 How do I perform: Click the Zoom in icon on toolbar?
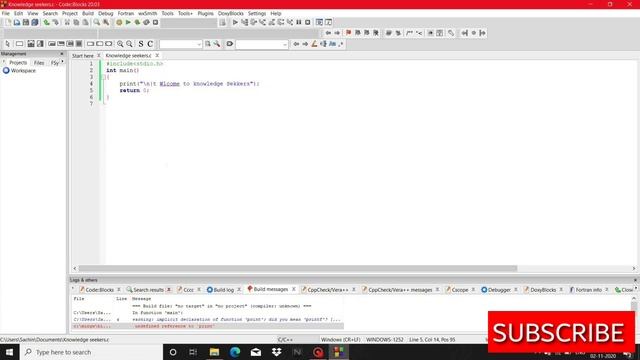click(120, 44)
